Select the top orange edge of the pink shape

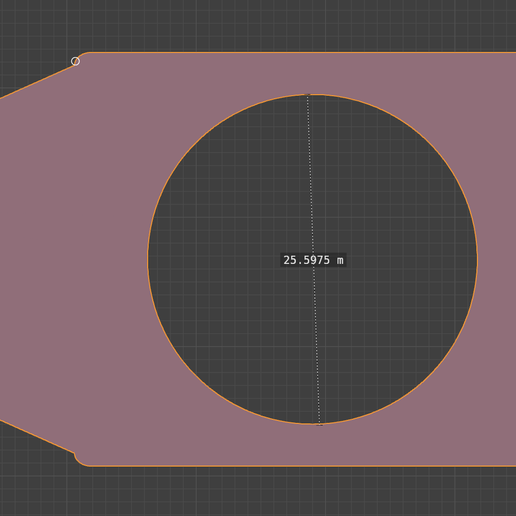pyautogui.click(x=300, y=52)
